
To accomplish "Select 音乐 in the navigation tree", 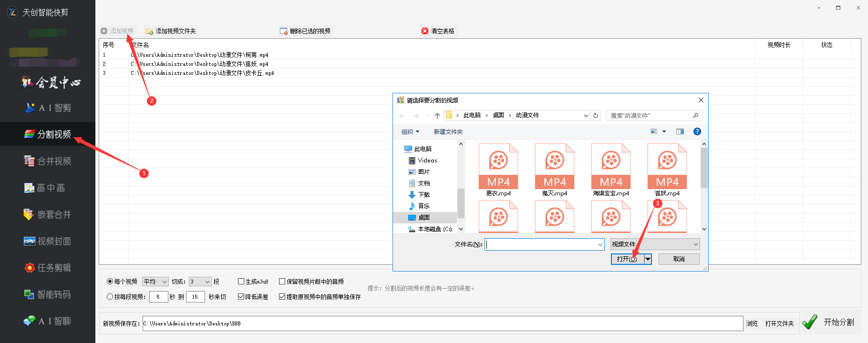I will (419, 206).
